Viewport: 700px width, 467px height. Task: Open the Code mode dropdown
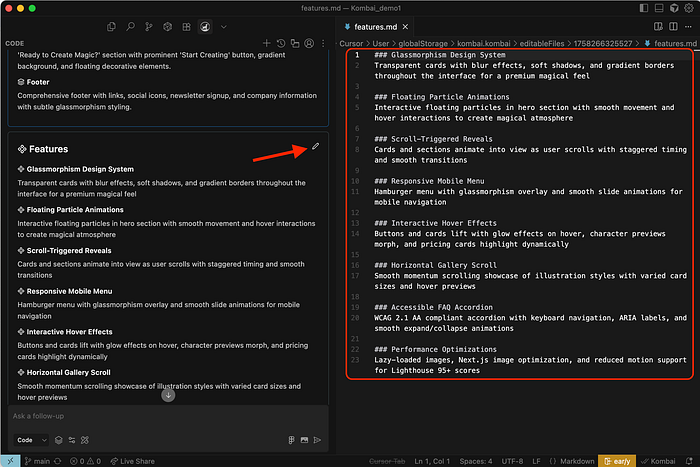pos(29,439)
